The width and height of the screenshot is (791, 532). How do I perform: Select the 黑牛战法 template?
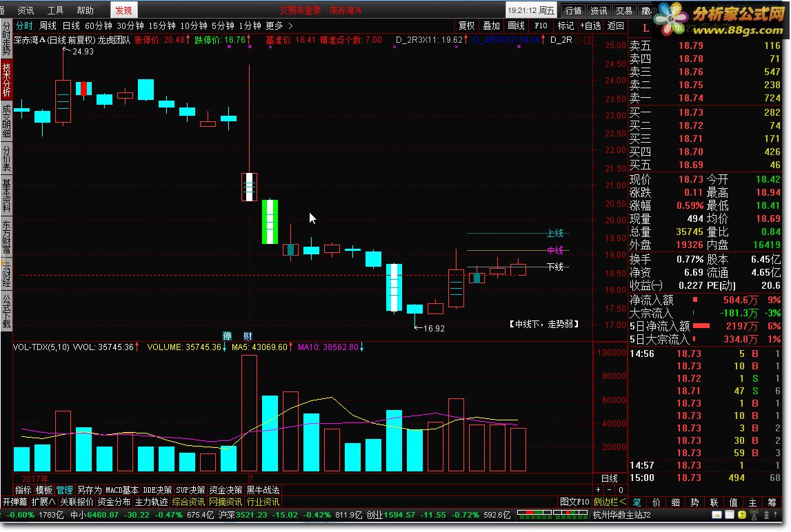pos(263,490)
